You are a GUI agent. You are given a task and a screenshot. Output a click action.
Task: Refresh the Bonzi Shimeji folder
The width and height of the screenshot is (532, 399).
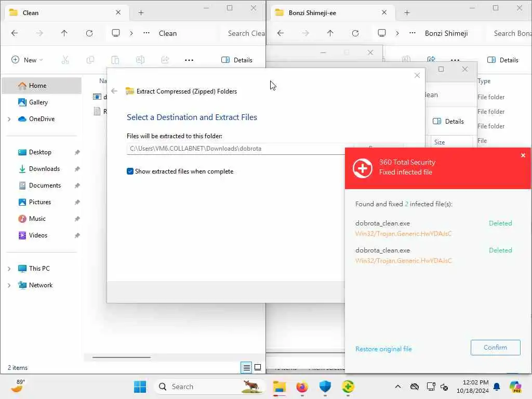pyautogui.click(x=355, y=33)
